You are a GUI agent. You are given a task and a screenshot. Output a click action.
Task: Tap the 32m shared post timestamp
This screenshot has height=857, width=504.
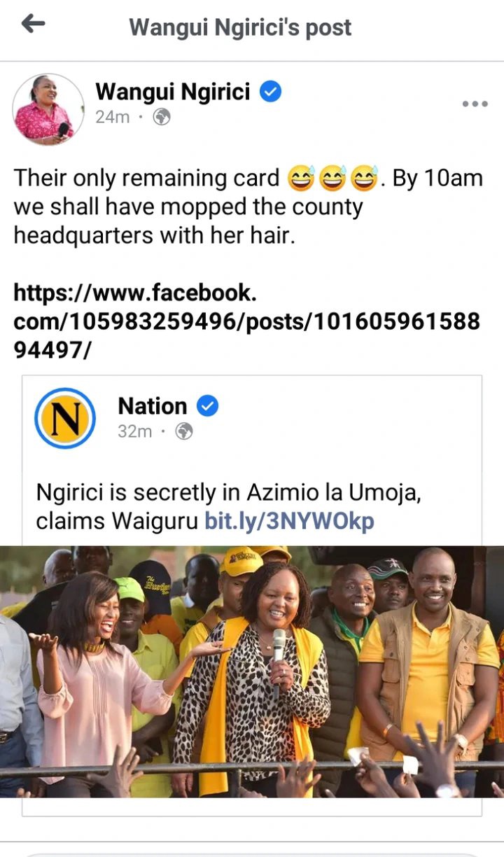tap(134, 431)
